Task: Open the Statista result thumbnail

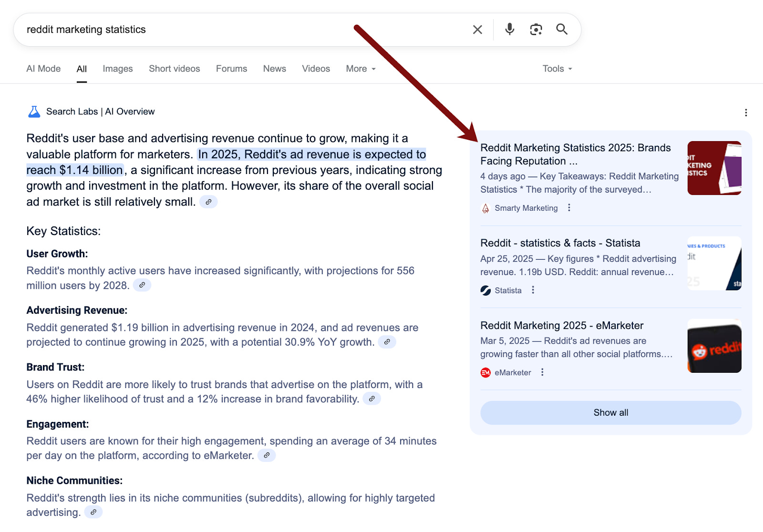Action: (714, 263)
